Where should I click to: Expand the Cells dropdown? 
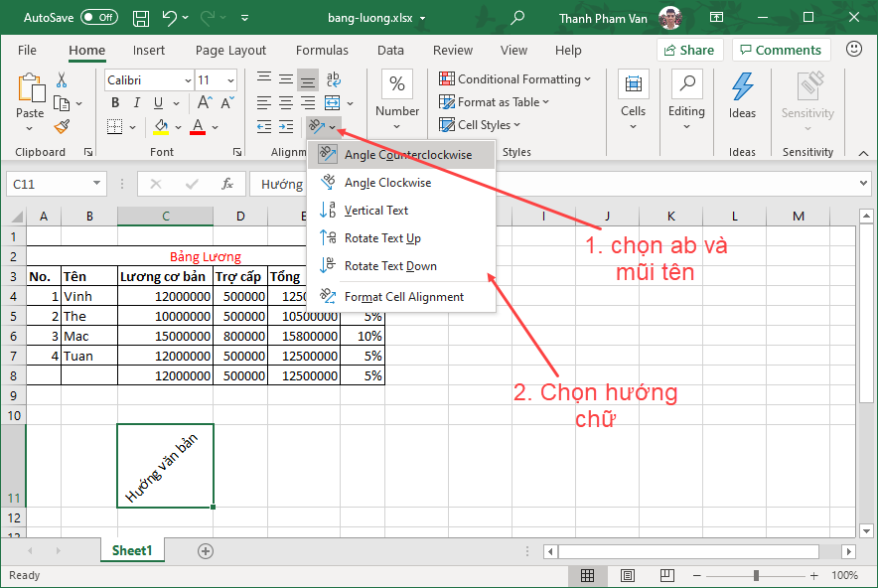point(634,126)
